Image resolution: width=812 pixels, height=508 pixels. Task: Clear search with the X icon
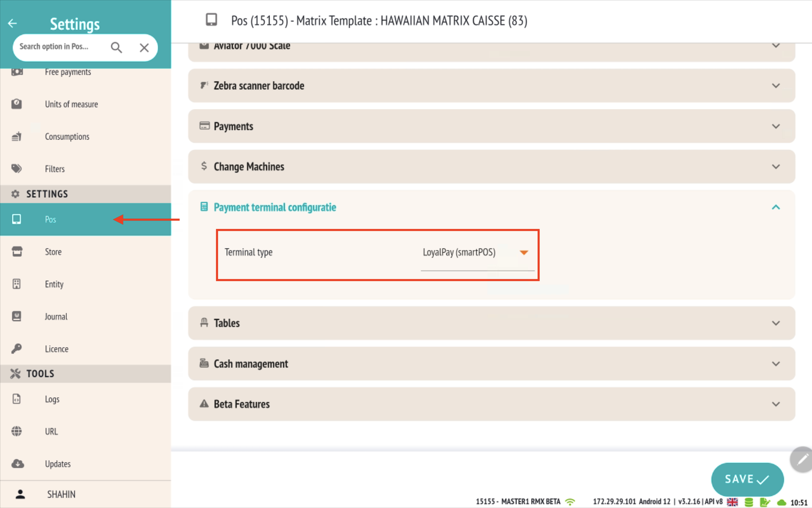tap(144, 47)
